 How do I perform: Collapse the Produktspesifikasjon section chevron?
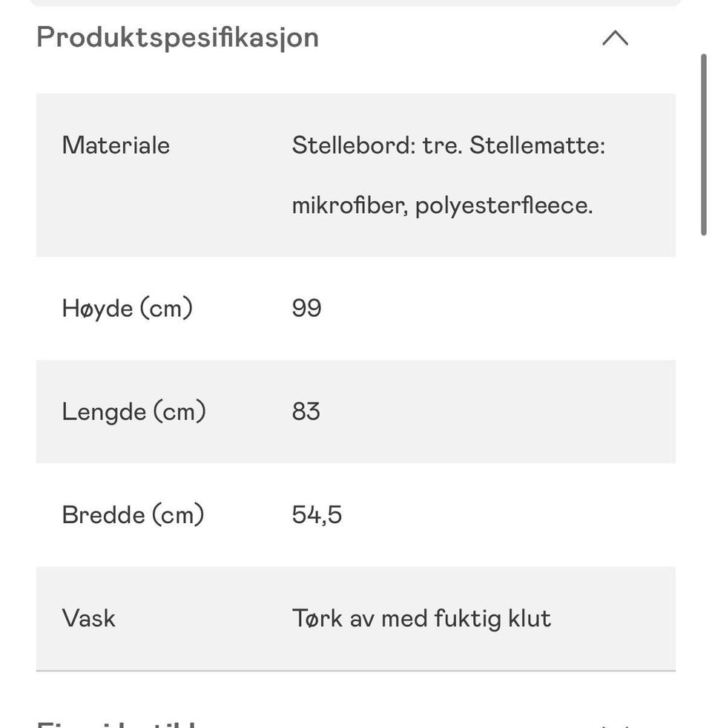click(x=615, y=38)
